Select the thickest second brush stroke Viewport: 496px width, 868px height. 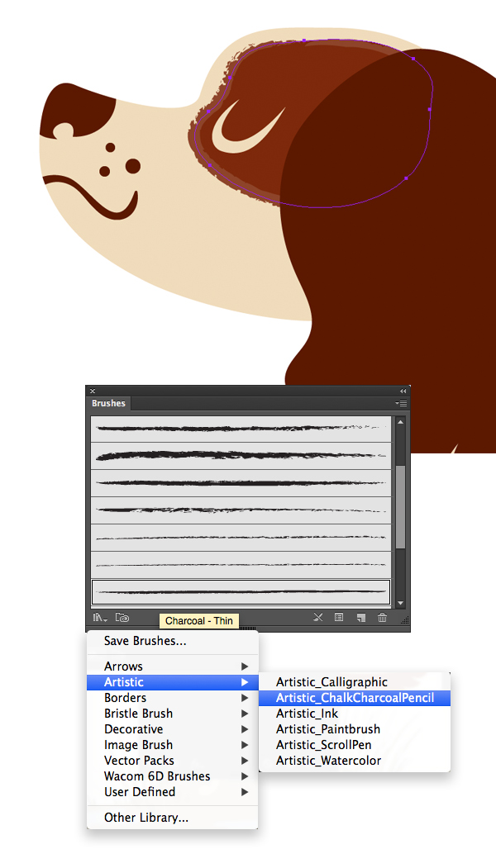240,455
